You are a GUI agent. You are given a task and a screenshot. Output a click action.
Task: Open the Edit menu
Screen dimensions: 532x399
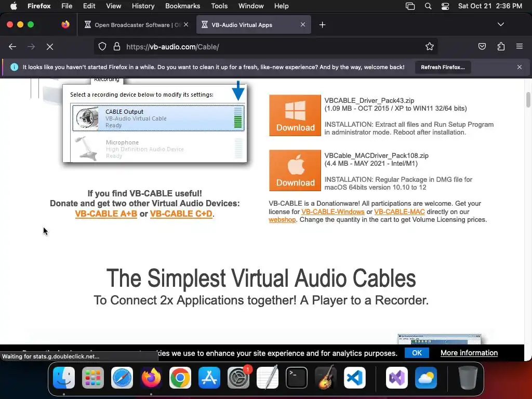89,6
